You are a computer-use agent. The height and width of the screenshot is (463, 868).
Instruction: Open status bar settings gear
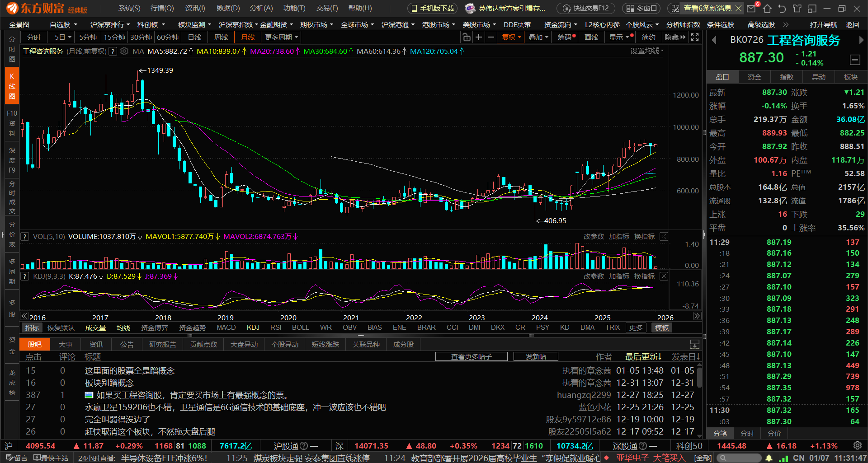(x=857, y=446)
